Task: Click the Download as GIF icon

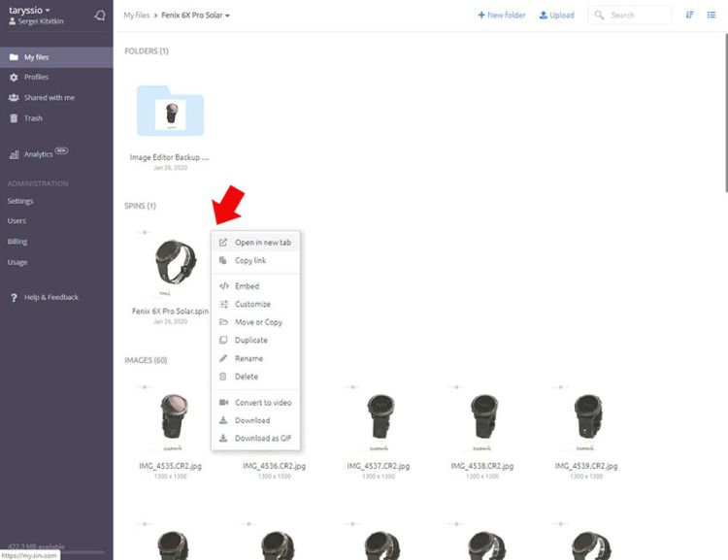Action: tap(223, 438)
